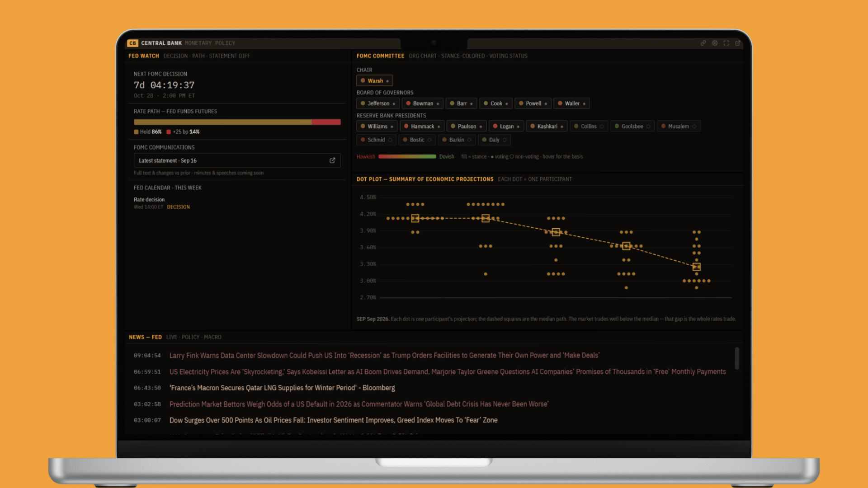This screenshot has width=868, height=488.
Task: Select the Musalem chip
Action: 678,127
